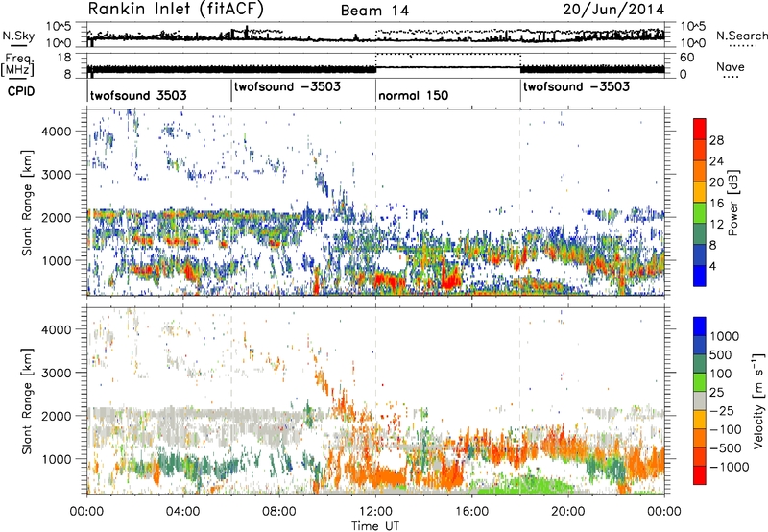Click the "Velocity [m s-1]" colorbar title
The image size is (768, 532).
(758, 400)
